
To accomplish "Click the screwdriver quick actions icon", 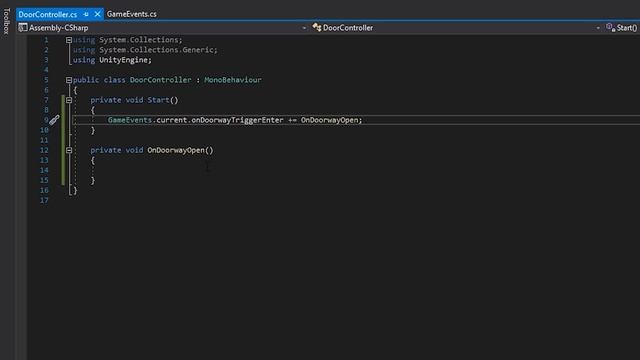I will [x=54, y=120].
